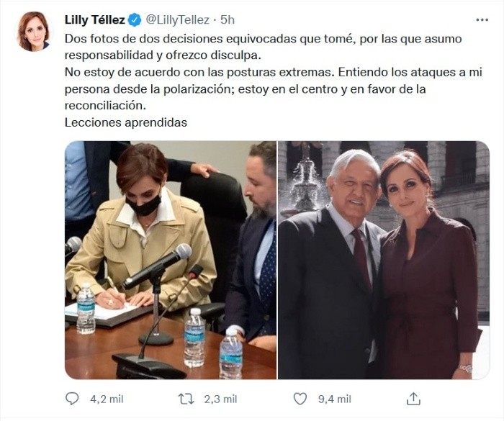Screen dimensions: 504x421
Task: Click the Lilly Téllez display name
Action: coord(95,19)
